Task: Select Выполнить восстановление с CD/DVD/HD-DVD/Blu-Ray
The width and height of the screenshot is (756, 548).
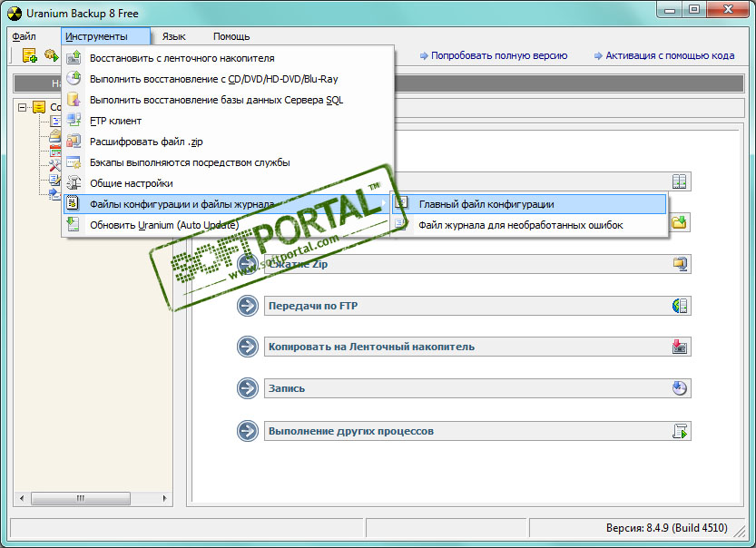Action: click(228, 79)
